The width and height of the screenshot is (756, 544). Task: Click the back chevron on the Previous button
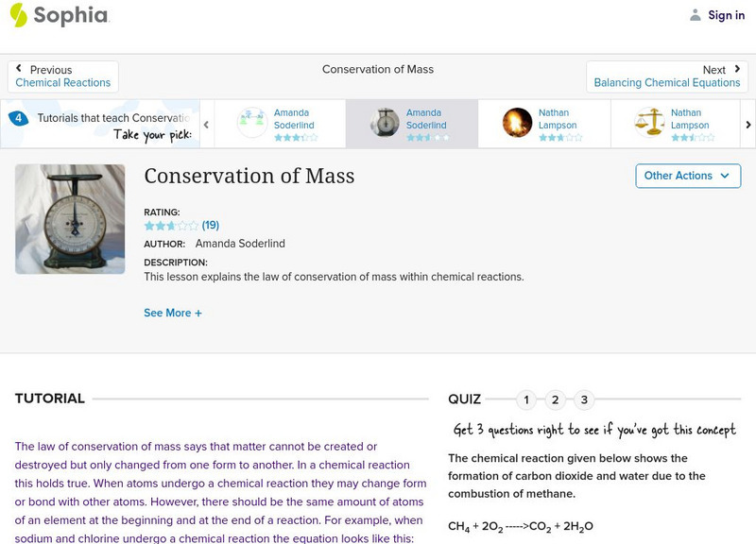(21, 67)
